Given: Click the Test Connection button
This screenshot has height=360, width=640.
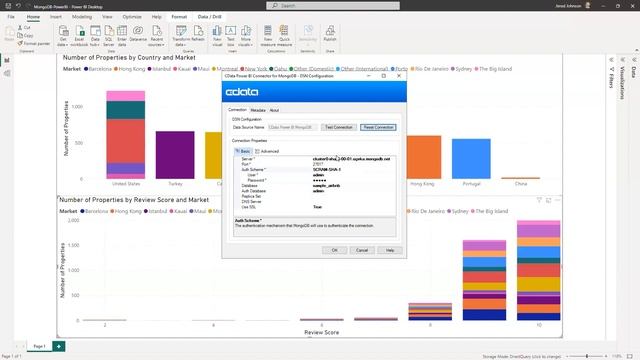Looking at the screenshot, I should (339, 127).
